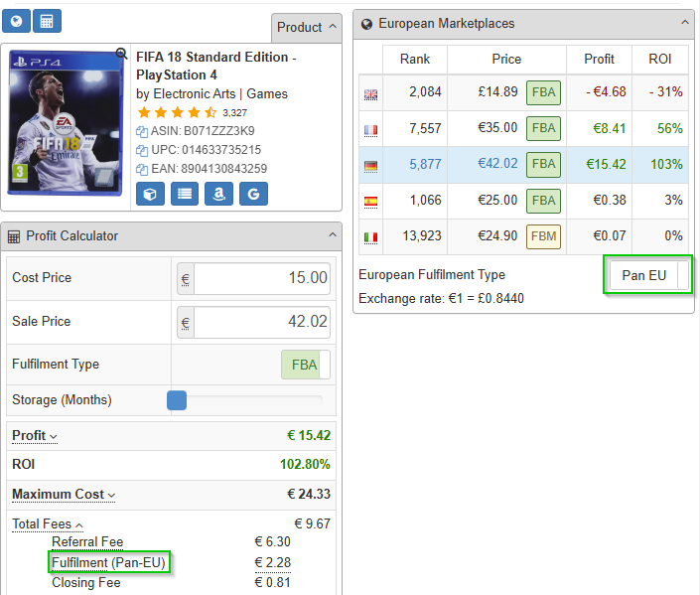The image size is (700, 595).
Task: Open the Games category link
Action: pos(267,93)
